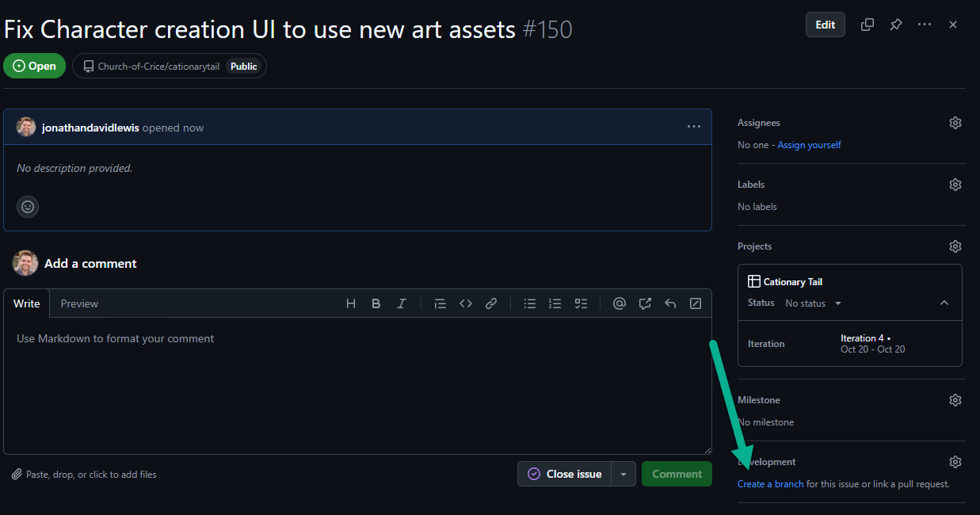Insert a code snippet with the code icon

pyautogui.click(x=466, y=303)
